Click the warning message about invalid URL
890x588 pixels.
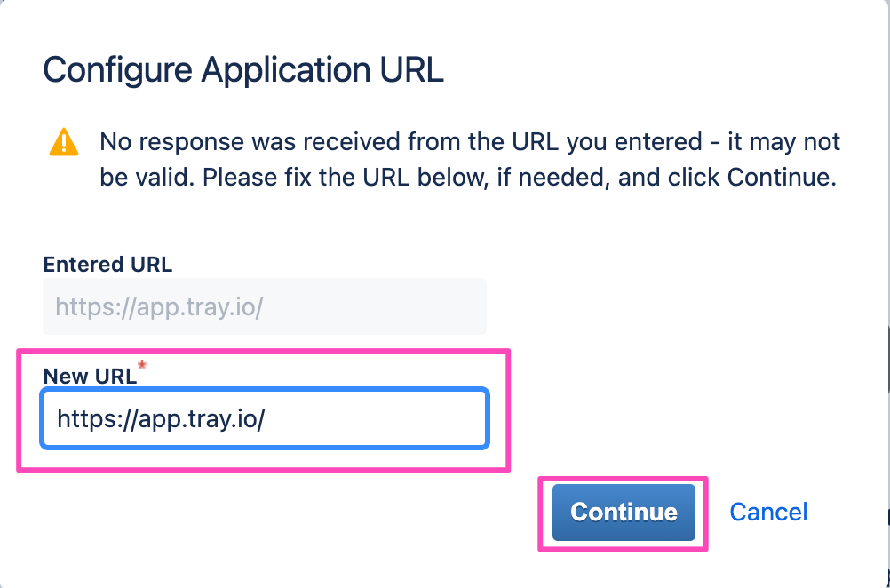(x=469, y=159)
